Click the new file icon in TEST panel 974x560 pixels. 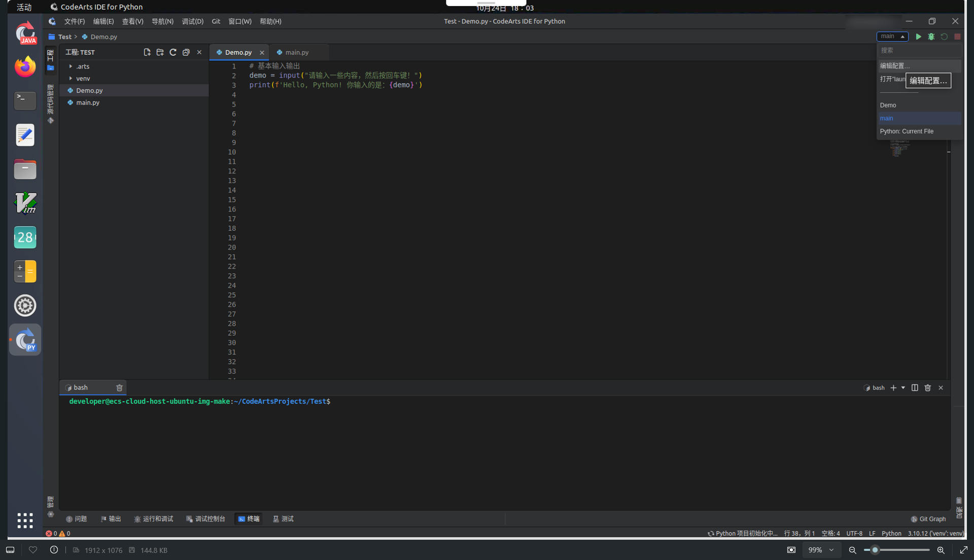147,52
